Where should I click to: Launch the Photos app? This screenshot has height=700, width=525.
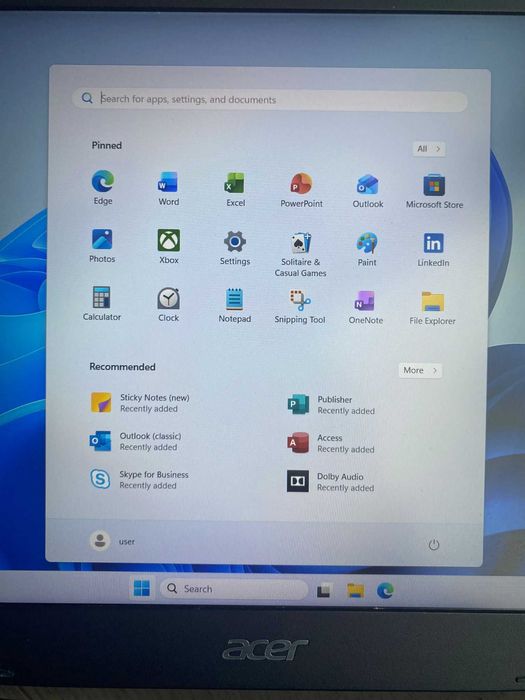102,245
